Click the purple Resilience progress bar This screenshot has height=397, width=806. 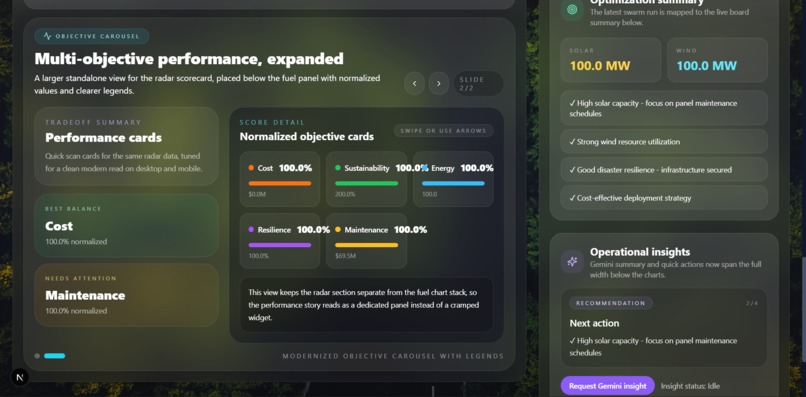click(x=280, y=245)
